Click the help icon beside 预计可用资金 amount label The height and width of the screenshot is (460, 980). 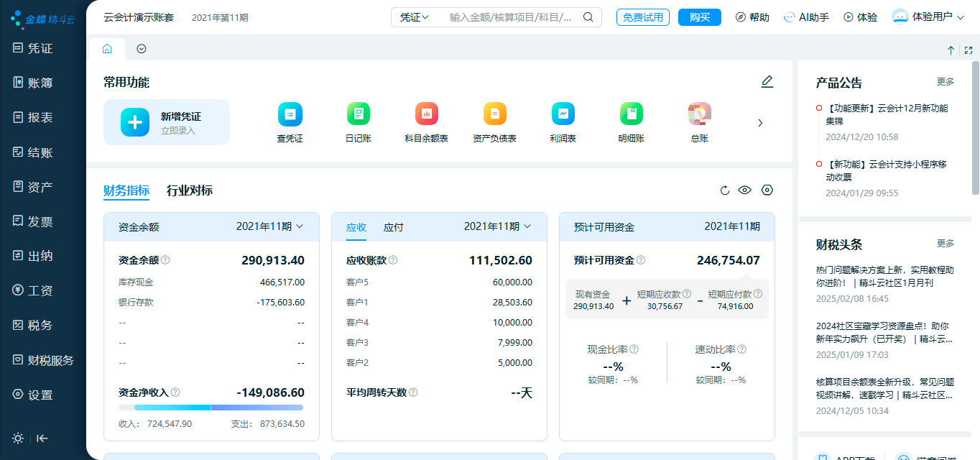641,260
